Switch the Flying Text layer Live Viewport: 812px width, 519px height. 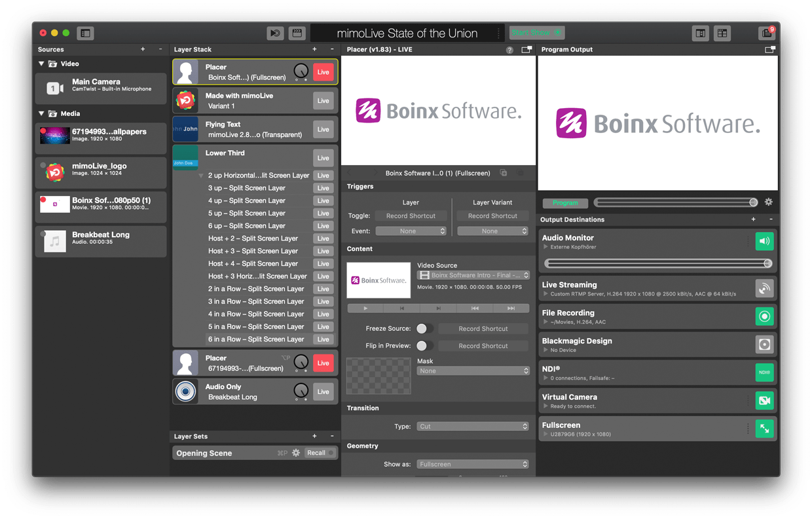pyautogui.click(x=323, y=130)
